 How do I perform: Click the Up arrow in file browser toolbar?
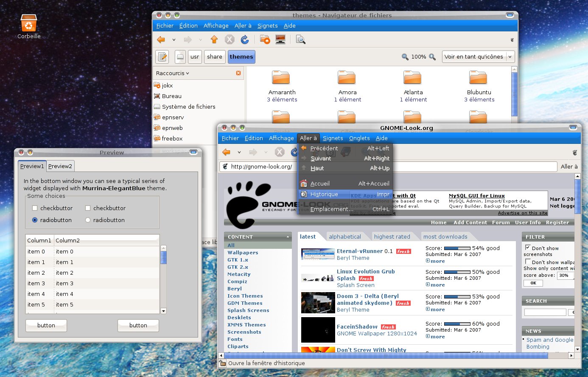point(214,40)
